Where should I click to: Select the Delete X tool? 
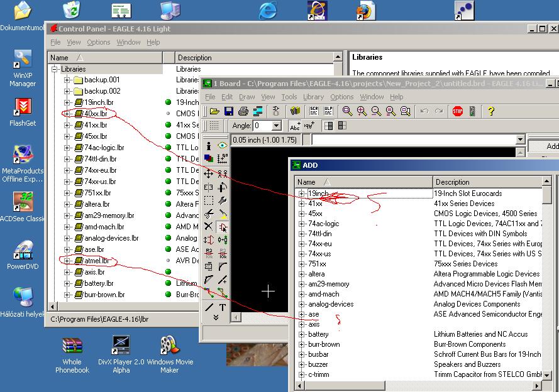(209, 226)
